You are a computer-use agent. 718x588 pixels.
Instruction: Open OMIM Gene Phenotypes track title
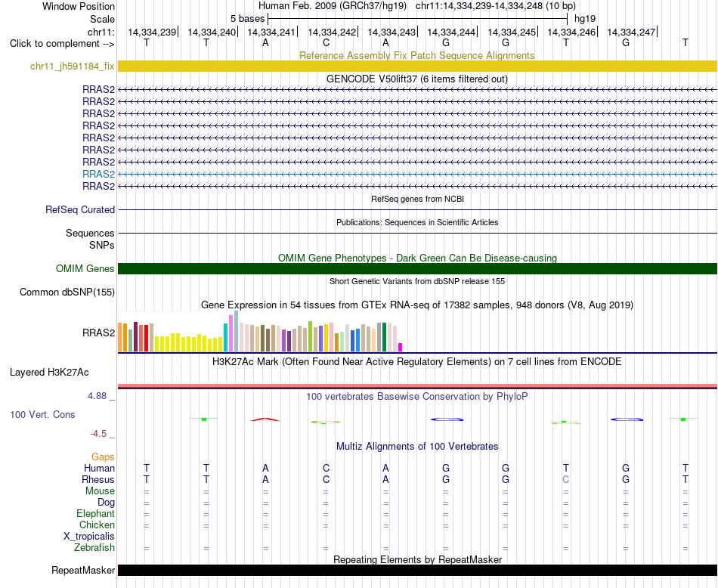[x=417, y=258]
